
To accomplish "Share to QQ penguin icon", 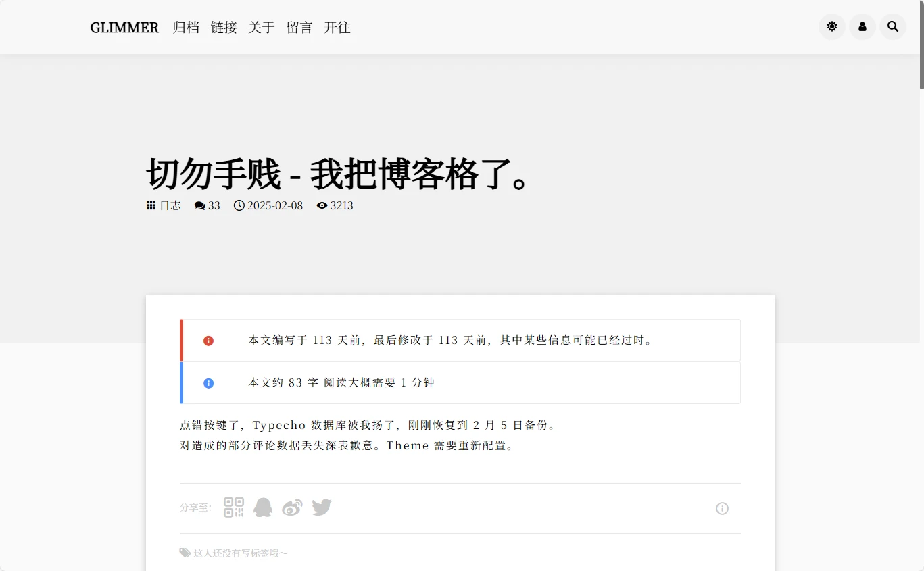I will [263, 507].
